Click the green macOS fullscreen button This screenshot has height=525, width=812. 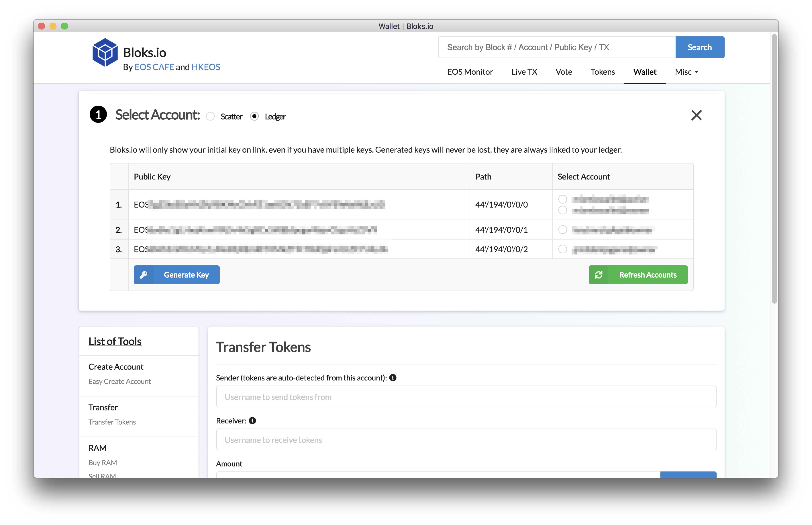point(64,26)
